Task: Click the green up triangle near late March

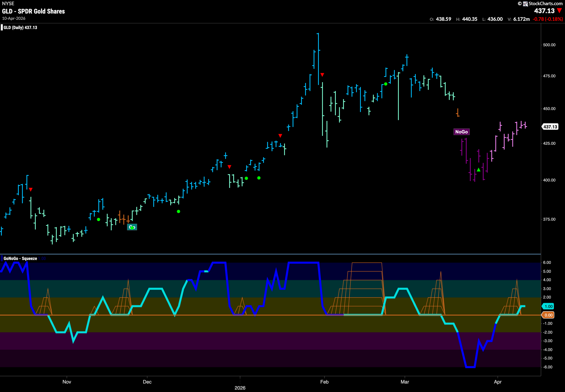Action: tap(478, 170)
